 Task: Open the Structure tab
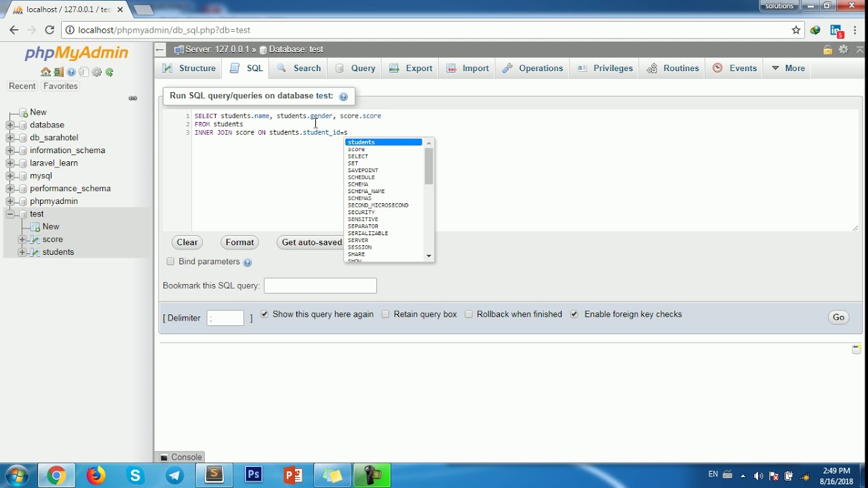point(189,68)
